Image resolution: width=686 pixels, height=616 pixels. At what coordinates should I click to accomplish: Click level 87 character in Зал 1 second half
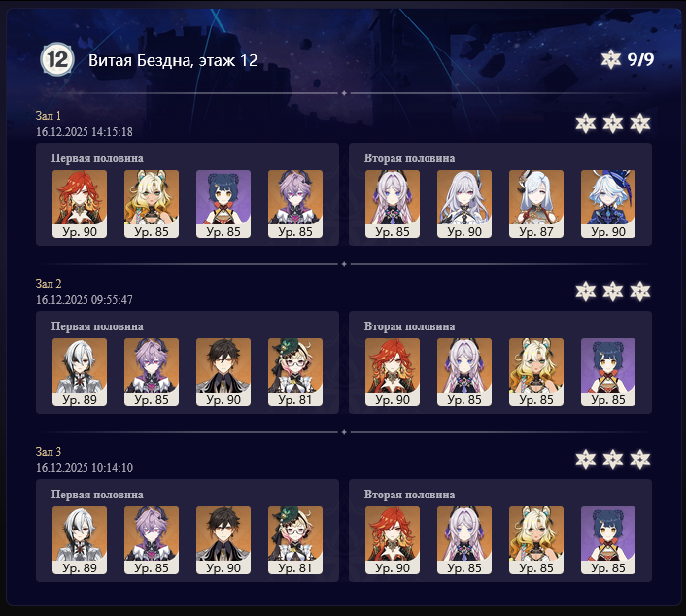(536, 204)
